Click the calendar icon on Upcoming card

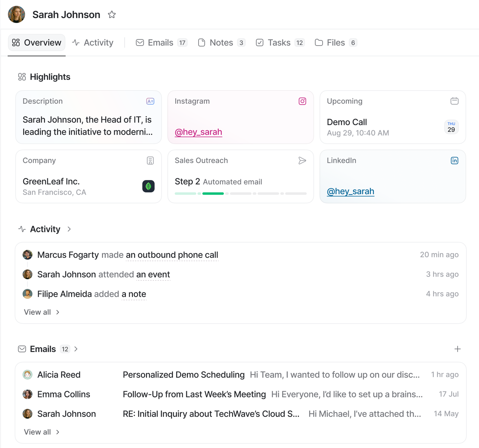click(x=454, y=101)
